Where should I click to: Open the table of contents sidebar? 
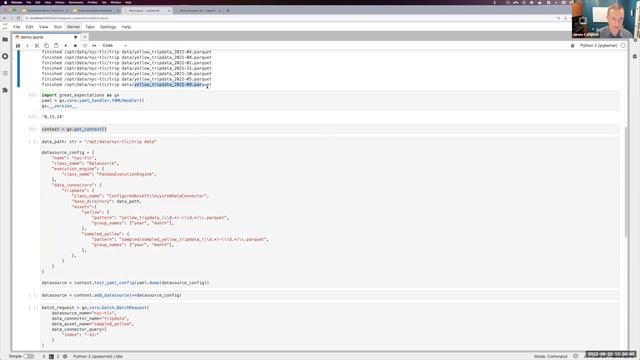click(5, 73)
